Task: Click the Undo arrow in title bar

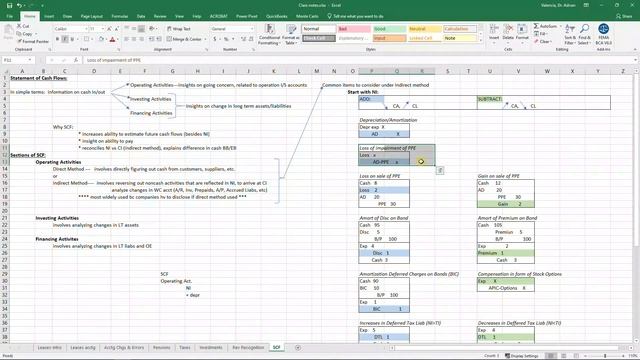Action: pos(19,5)
